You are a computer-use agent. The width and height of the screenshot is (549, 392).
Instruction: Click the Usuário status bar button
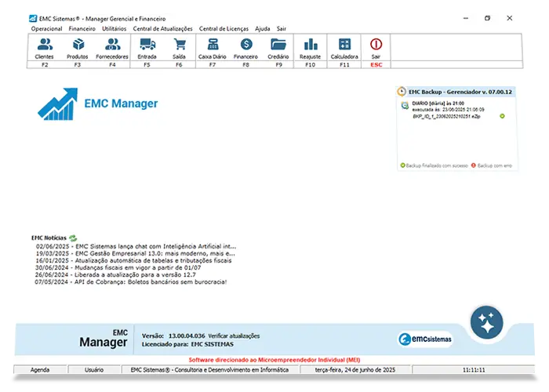point(94,369)
